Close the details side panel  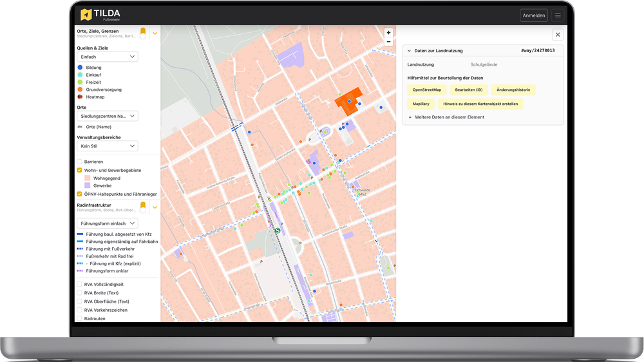558,35
